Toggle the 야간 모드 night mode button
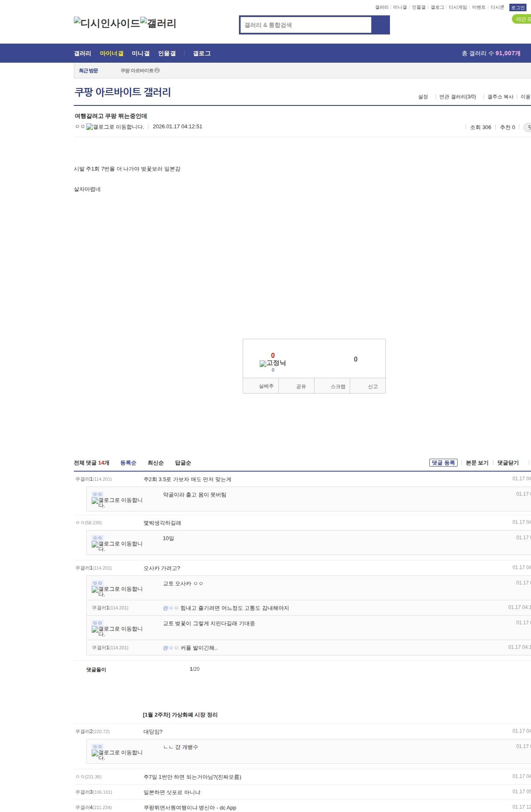The height and width of the screenshot is (812, 531). tap(522, 19)
